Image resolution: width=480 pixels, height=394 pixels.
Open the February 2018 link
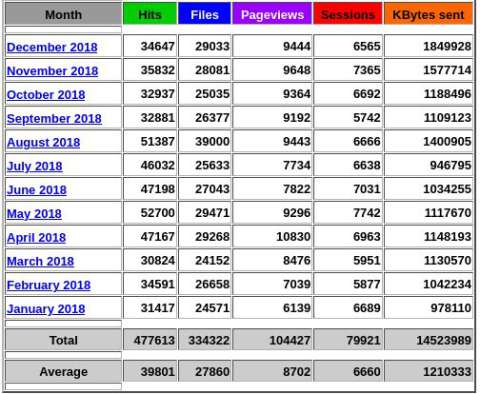tap(49, 285)
